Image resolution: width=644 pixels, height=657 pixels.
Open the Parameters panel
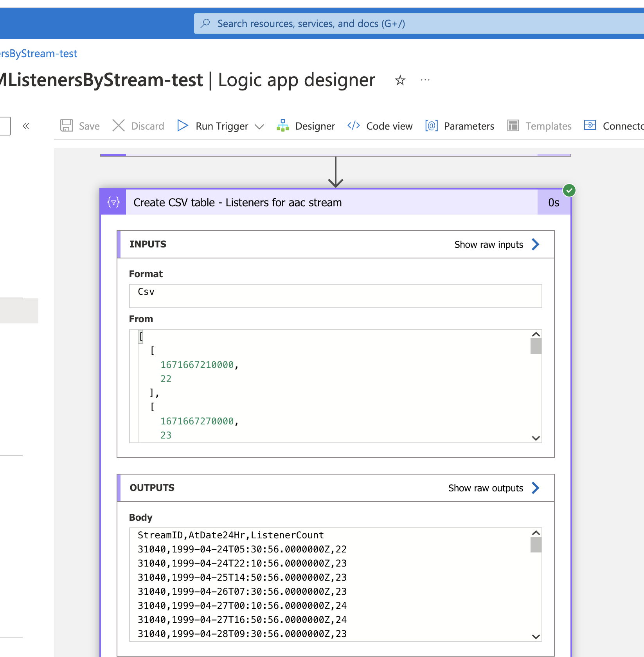(x=469, y=126)
